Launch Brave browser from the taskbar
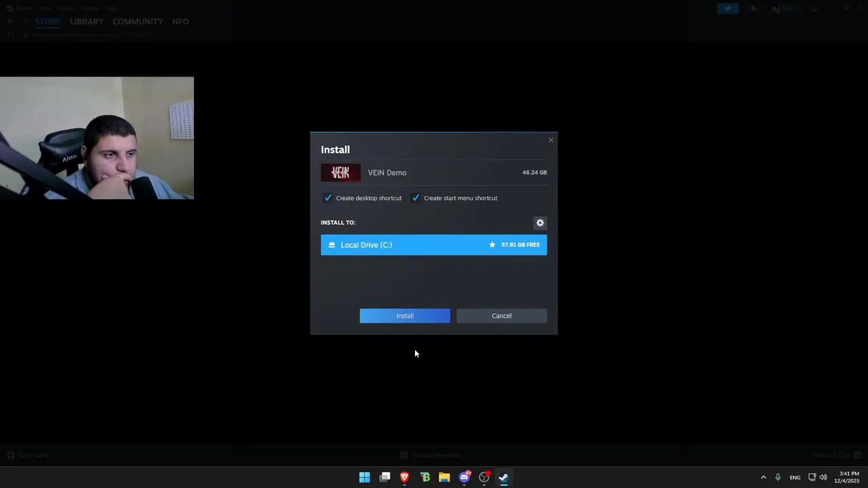 pyautogui.click(x=405, y=477)
